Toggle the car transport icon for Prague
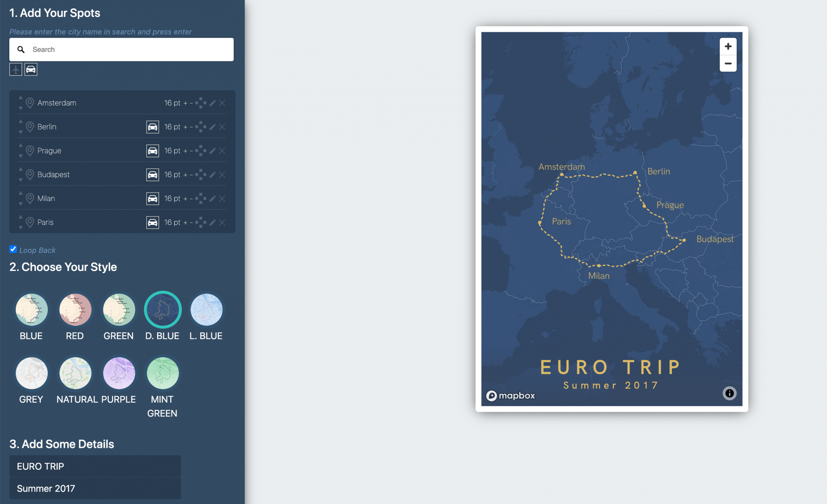This screenshot has width=827, height=504. pos(153,151)
